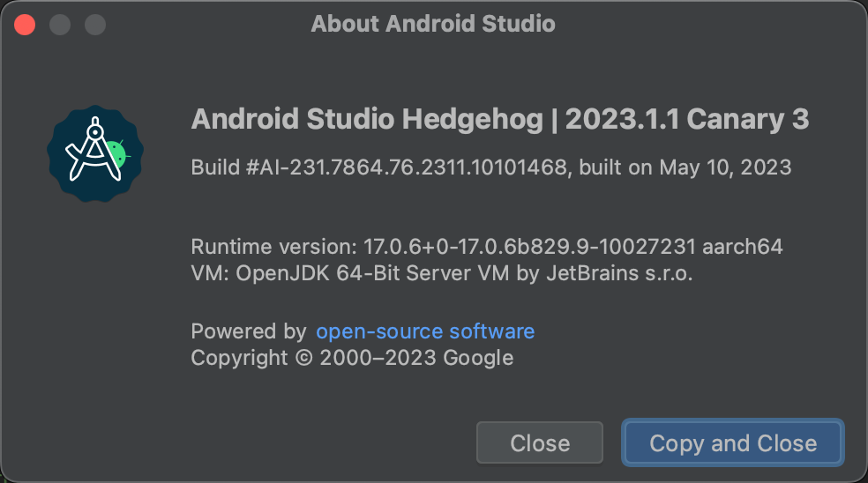Click the Close button
The height and width of the screenshot is (483, 868).
[x=540, y=442]
